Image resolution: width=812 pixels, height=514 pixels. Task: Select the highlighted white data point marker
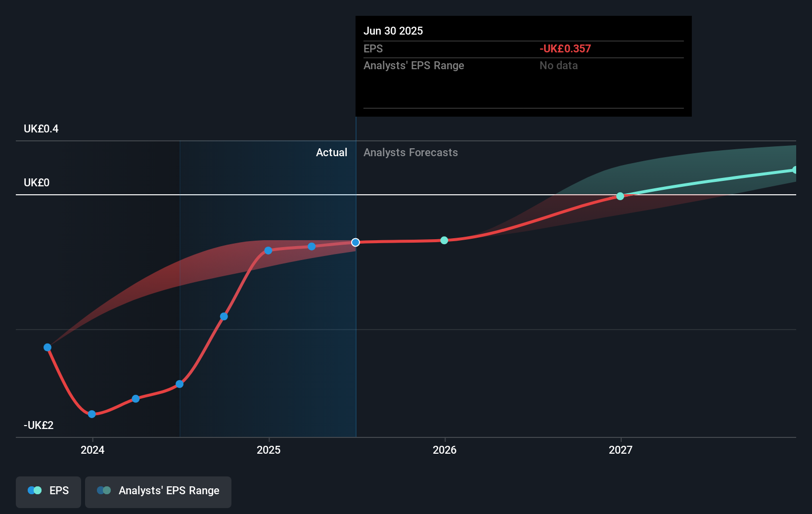pos(355,242)
